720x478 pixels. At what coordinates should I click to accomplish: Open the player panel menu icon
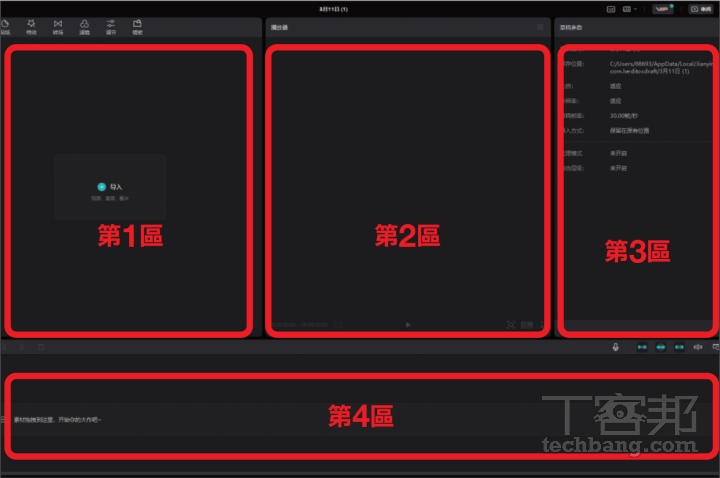click(540, 27)
